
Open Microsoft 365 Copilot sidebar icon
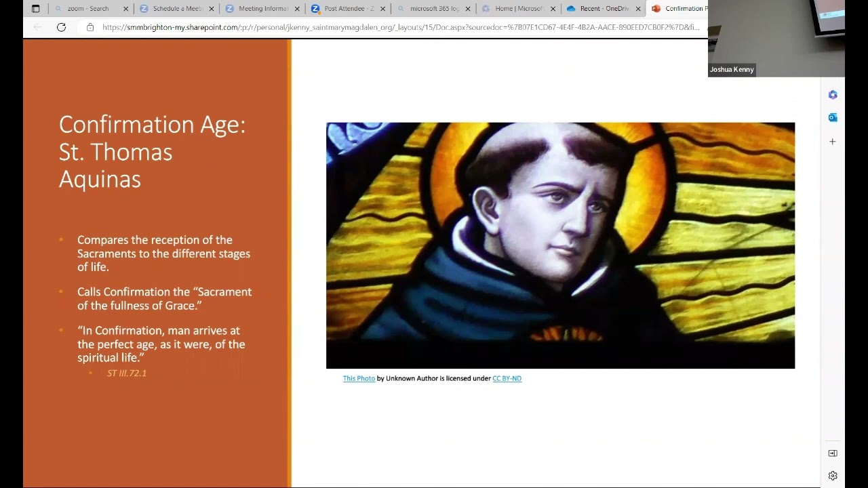pos(833,95)
